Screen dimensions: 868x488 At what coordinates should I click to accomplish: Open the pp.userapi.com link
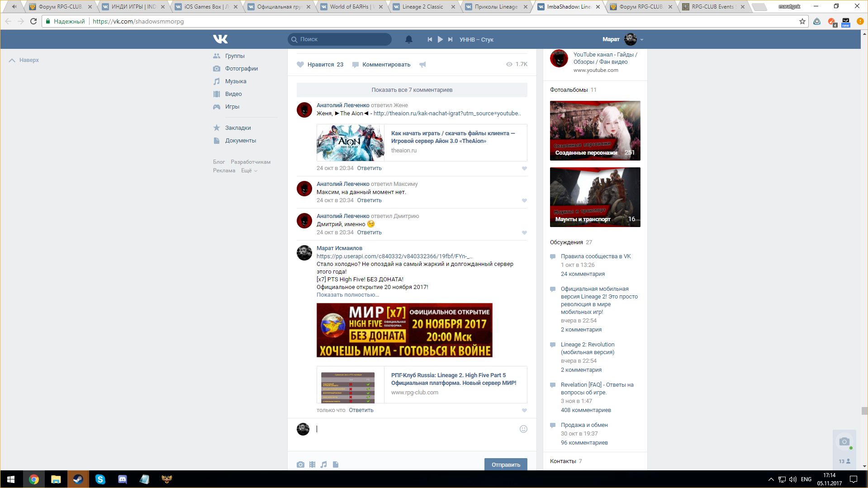click(394, 256)
